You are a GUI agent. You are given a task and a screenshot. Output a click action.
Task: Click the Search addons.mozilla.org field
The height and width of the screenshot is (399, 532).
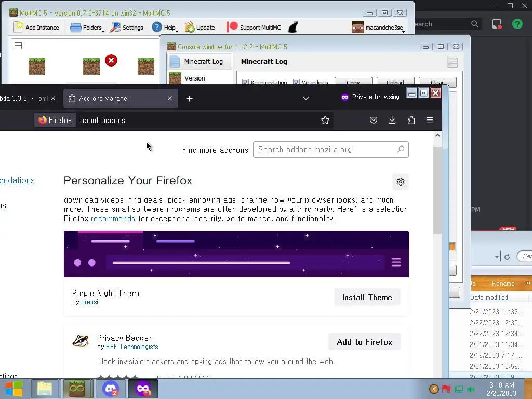pyautogui.click(x=331, y=150)
